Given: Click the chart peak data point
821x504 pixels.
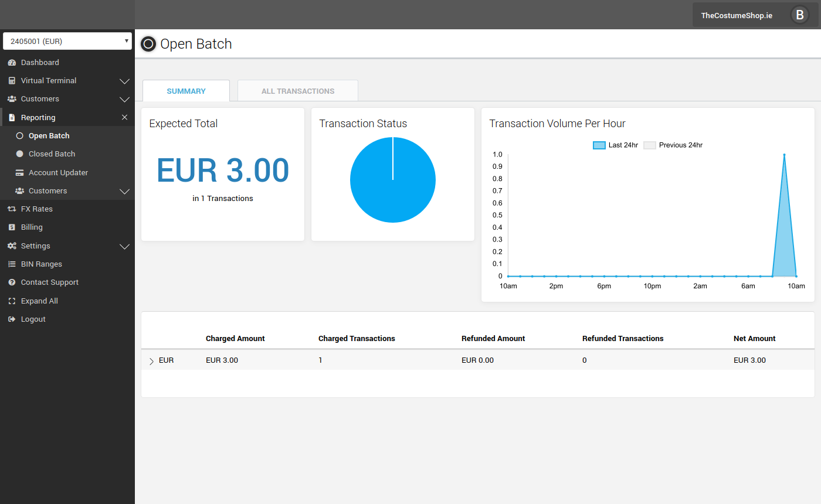Looking at the screenshot, I should (784, 155).
